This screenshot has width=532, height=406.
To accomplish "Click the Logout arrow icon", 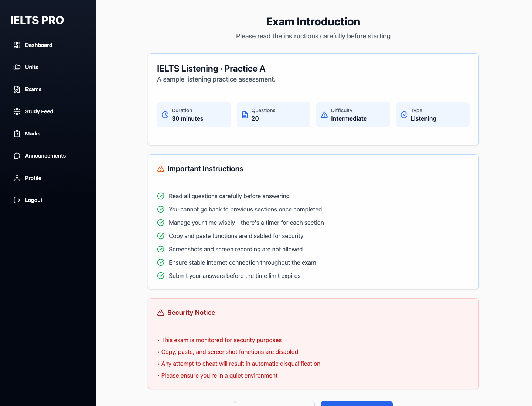I will 17,200.
